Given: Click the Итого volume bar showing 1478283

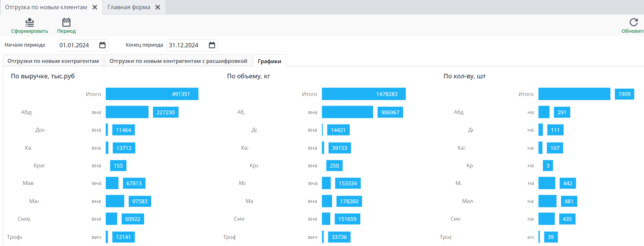Looking at the screenshot, I should pos(364,94).
